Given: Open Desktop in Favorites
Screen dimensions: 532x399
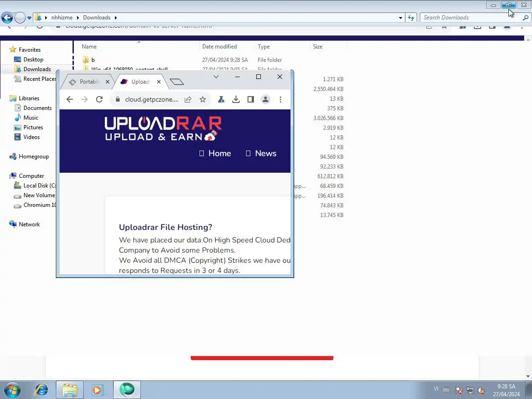Looking at the screenshot, I should coord(33,60).
